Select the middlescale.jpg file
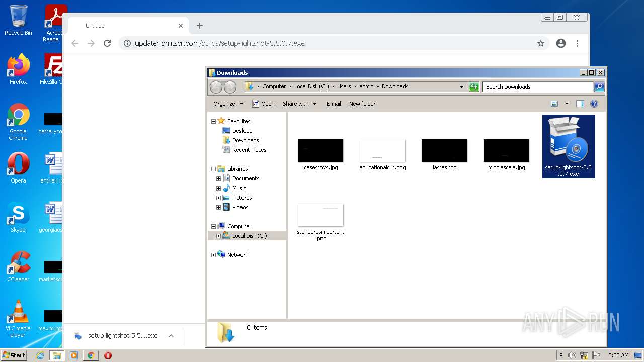The height and width of the screenshot is (362, 644). pos(506,155)
